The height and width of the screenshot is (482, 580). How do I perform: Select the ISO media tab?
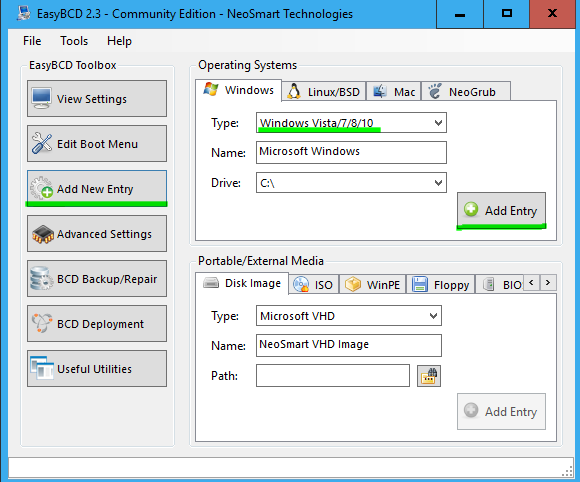313,284
